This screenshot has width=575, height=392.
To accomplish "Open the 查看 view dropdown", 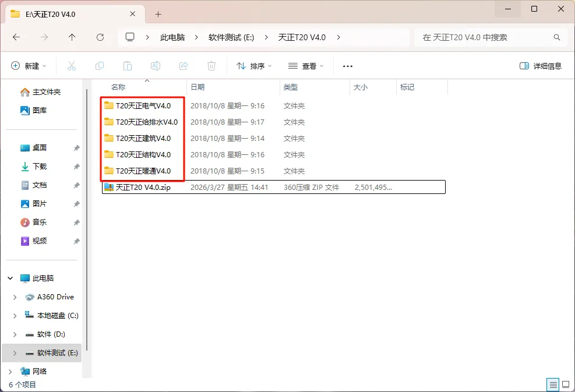I will click(x=306, y=66).
